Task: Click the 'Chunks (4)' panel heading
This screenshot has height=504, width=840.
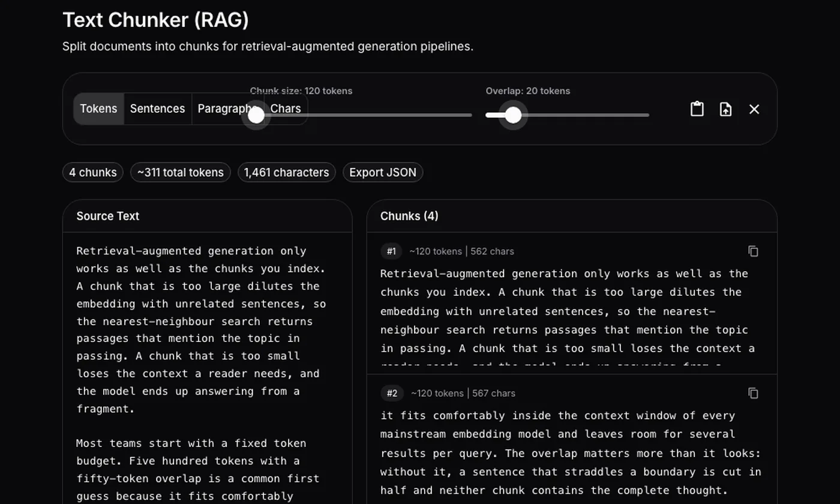Action: pyautogui.click(x=409, y=216)
